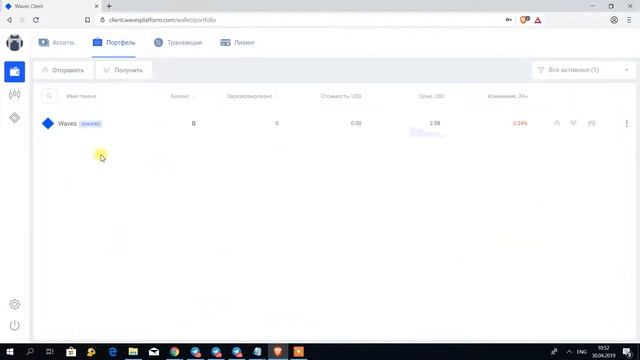Open the DEX trading chart sidebar icon
The height and width of the screenshot is (360, 640).
[x=14, y=95]
